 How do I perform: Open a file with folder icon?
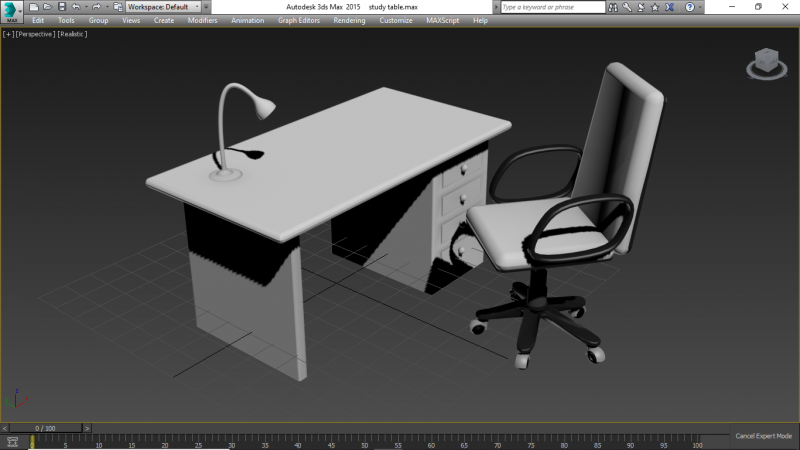click(47, 7)
